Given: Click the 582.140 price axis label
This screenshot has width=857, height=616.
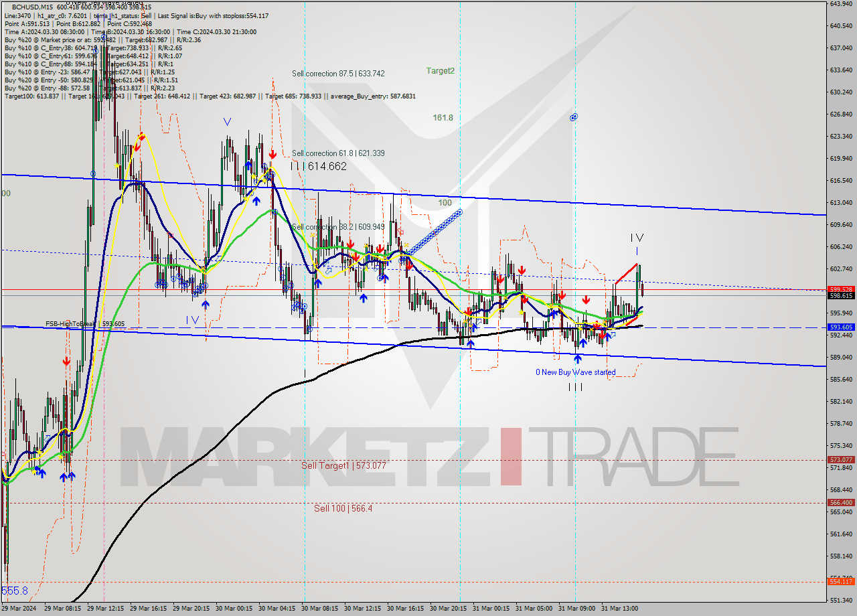Looking at the screenshot, I should 841,401.
